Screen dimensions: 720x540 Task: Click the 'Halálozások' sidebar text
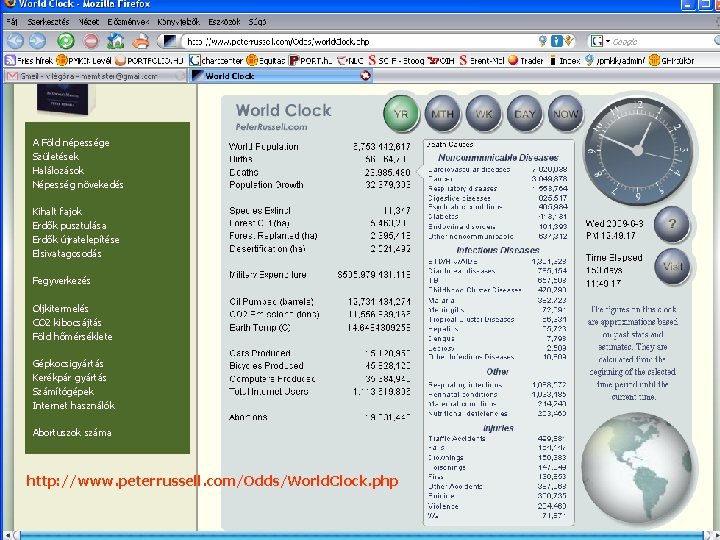58,170
